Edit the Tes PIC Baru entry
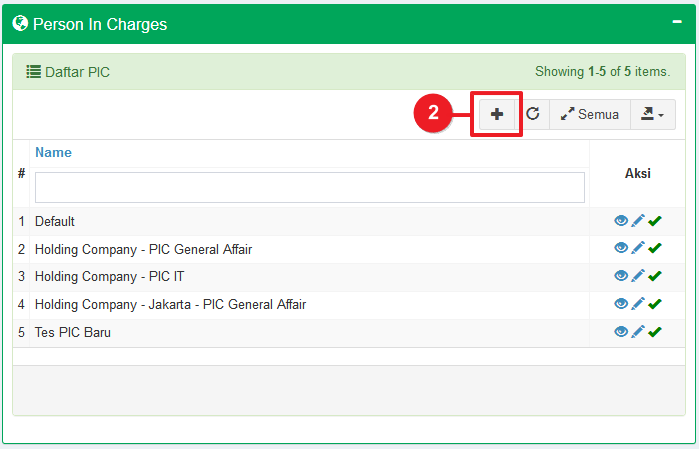The image size is (699, 449). tap(638, 332)
